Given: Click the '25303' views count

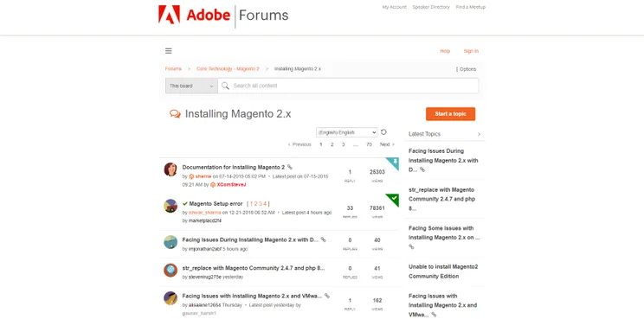Looking at the screenshot, I should (377, 172).
